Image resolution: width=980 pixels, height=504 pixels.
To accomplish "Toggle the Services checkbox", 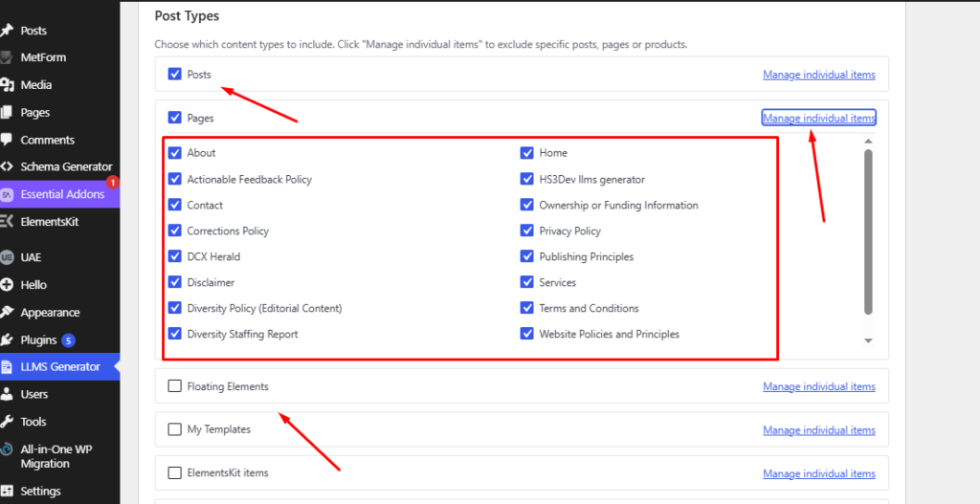I will tap(527, 282).
